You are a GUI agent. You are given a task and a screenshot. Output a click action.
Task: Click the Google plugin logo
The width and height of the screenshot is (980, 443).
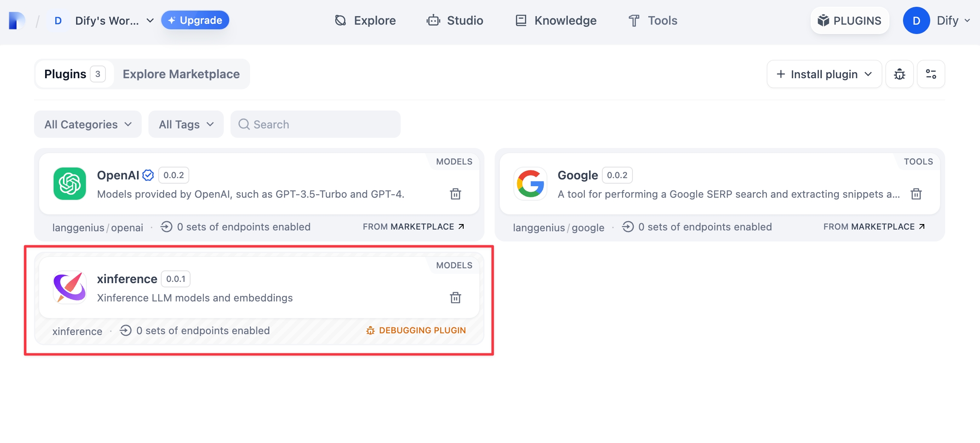530,184
